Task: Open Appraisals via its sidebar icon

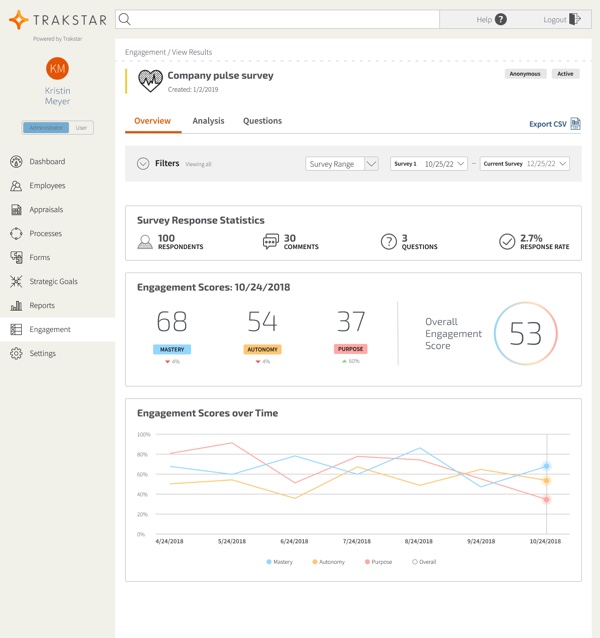Action: tap(16, 210)
